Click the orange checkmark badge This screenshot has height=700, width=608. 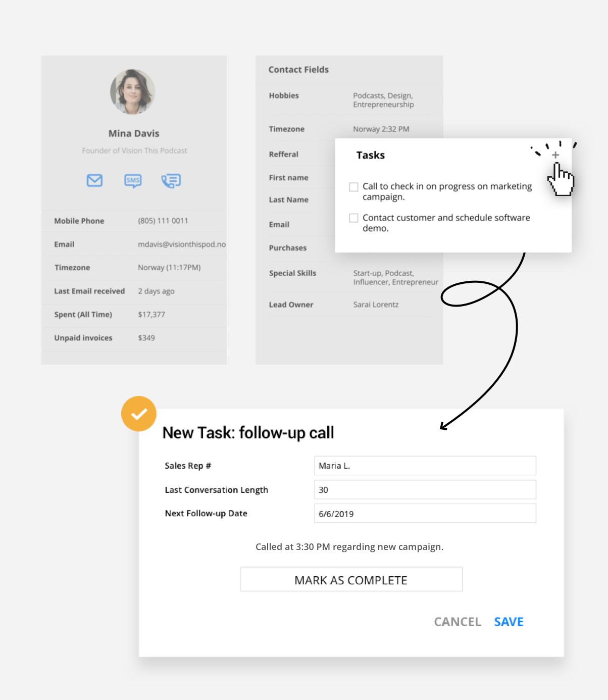pyautogui.click(x=138, y=413)
